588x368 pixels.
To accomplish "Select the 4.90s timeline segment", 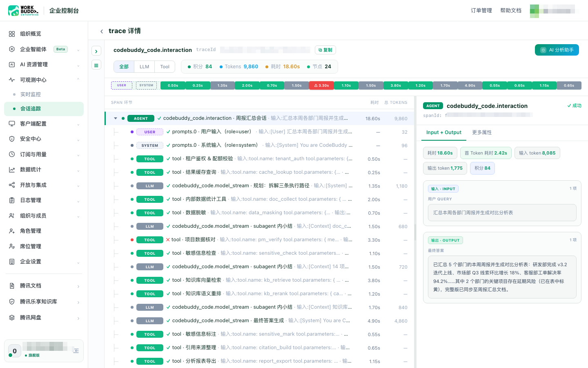I will point(470,85).
